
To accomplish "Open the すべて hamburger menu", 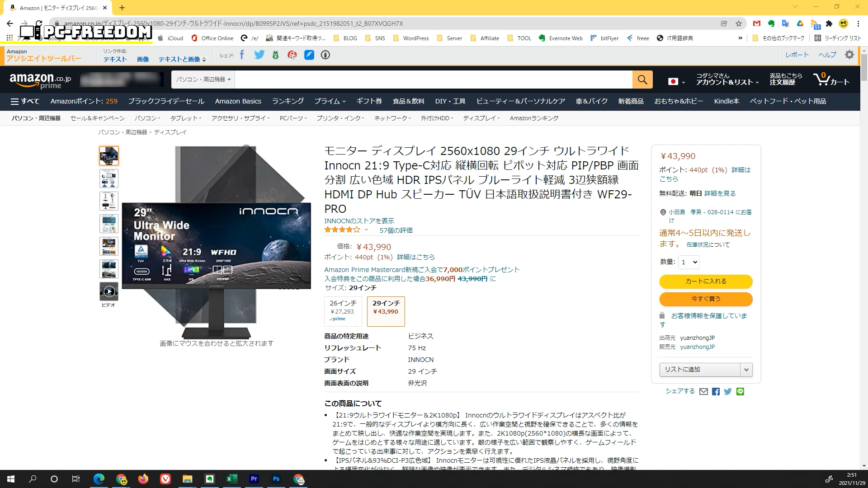I will coord(25,101).
